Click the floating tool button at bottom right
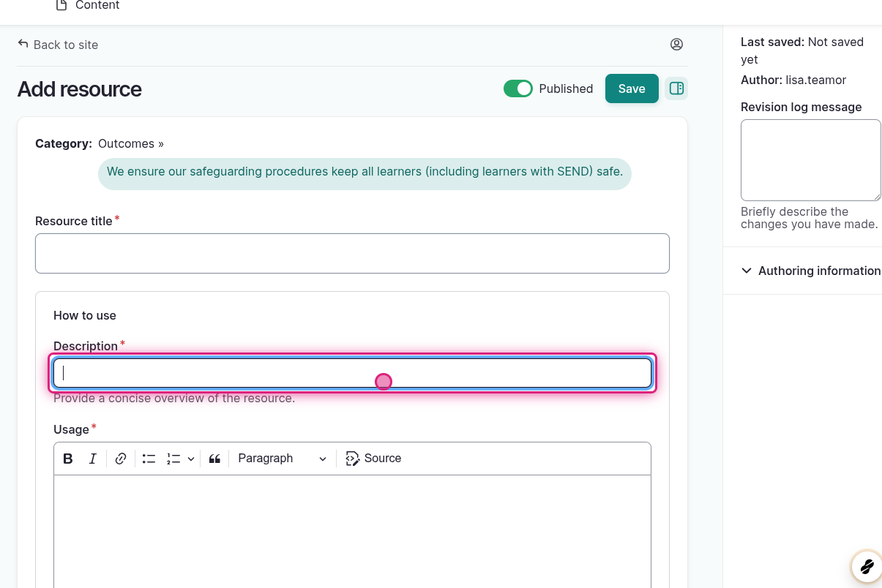Image resolution: width=882 pixels, height=588 pixels. coord(867,566)
